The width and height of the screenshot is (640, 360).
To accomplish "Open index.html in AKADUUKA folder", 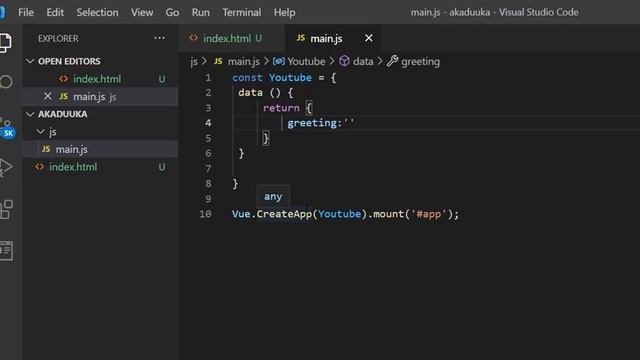I will pos(100,167).
